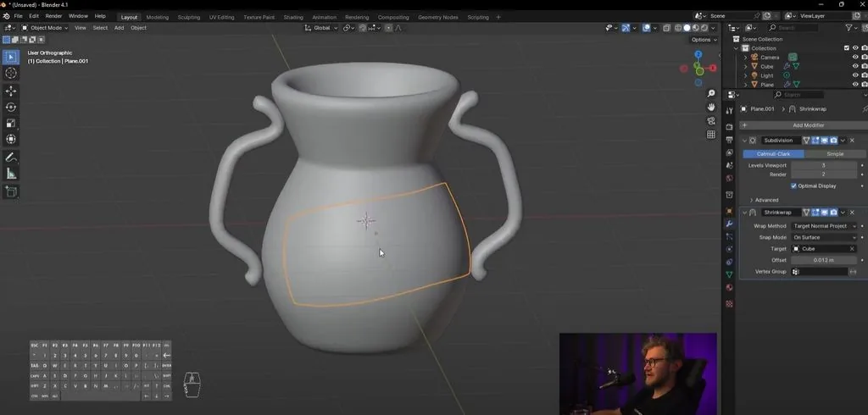Expand the Advanced subdivision section

764,200
